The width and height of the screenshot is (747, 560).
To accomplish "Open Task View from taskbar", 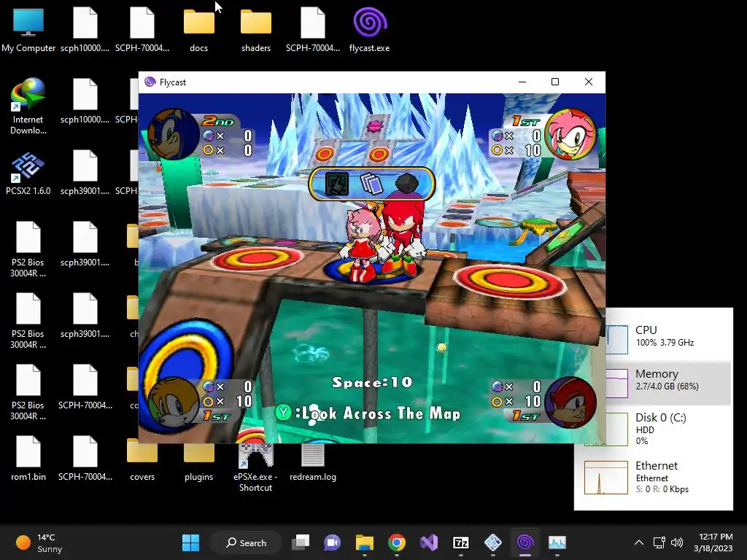I will 301,542.
